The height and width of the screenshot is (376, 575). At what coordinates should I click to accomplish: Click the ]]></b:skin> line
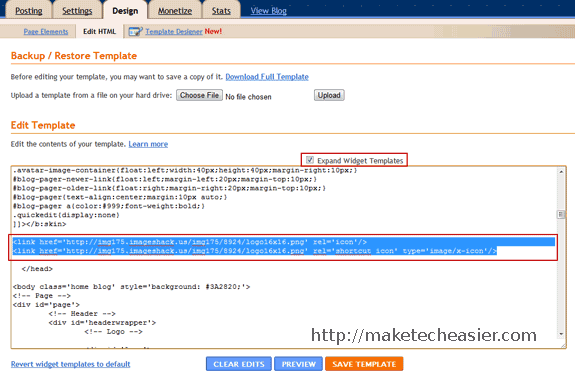[x=40, y=224]
